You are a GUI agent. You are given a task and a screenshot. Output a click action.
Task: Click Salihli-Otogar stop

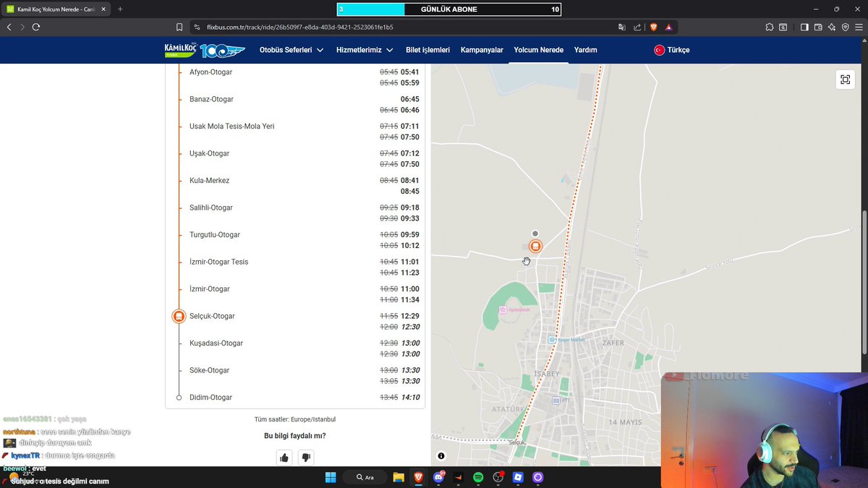coord(211,207)
